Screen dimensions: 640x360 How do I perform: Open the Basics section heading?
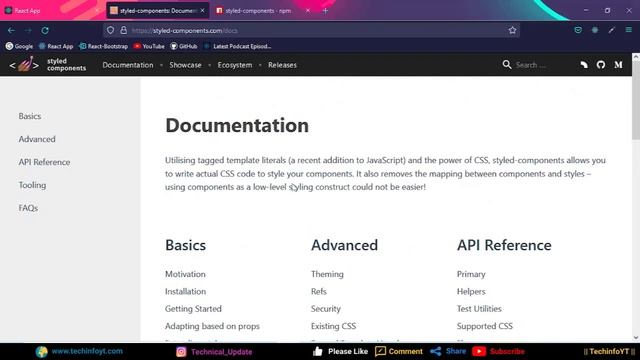click(185, 245)
